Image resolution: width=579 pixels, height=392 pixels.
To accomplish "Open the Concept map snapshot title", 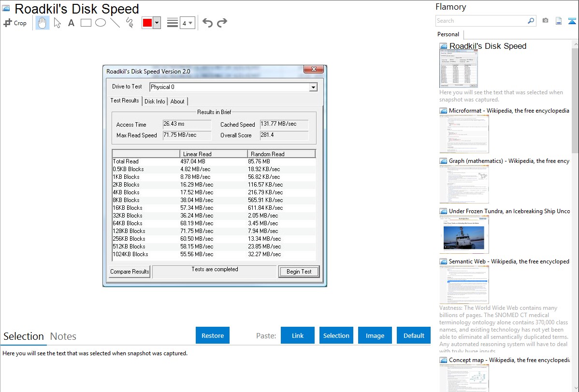I will pyautogui.click(x=509, y=360).
